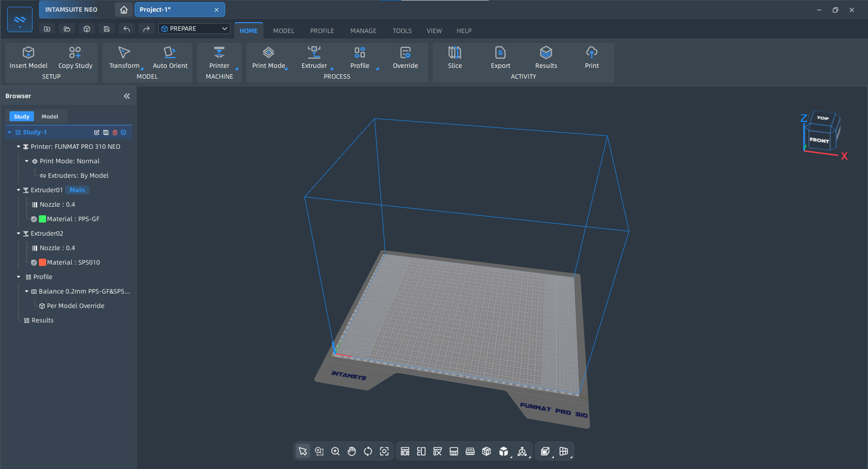
Task: Click the Slice tool
Action: [x=454, y=53]
